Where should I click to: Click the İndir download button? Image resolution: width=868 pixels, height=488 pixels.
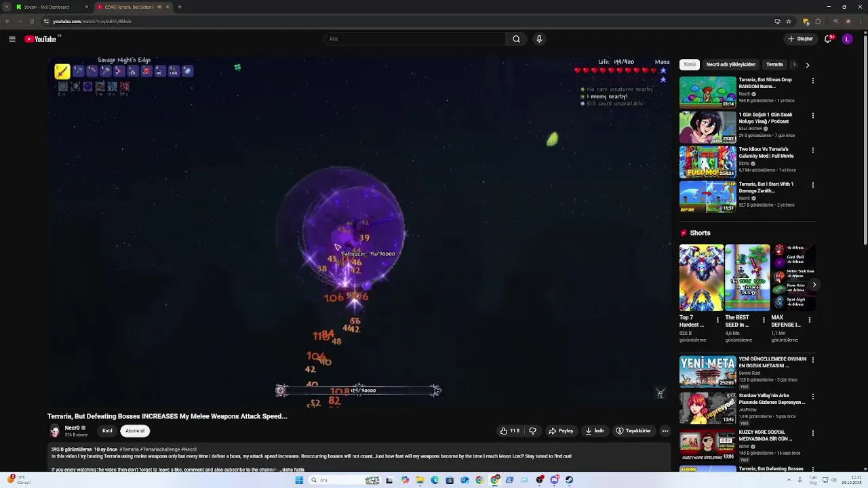595,430
